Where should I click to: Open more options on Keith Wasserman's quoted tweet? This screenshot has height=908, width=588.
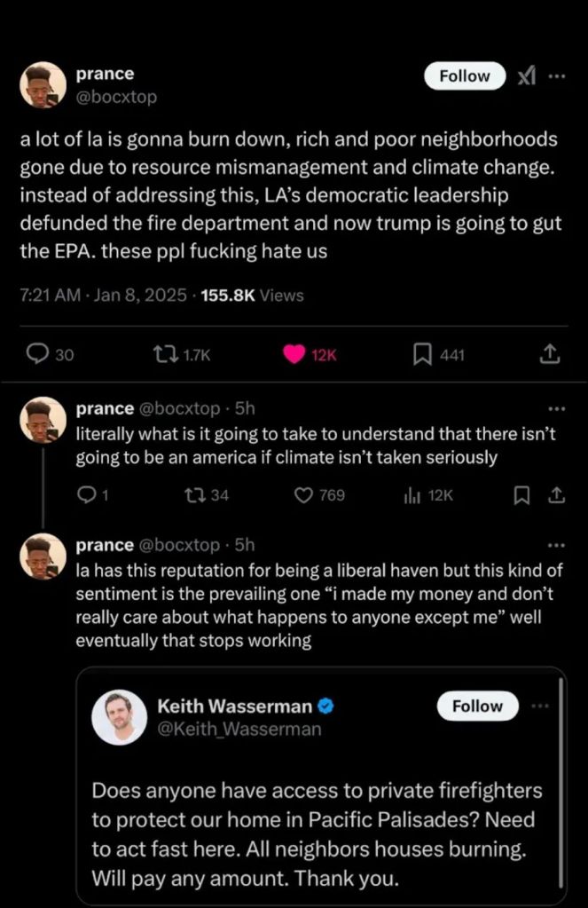(x=539, y=706)
